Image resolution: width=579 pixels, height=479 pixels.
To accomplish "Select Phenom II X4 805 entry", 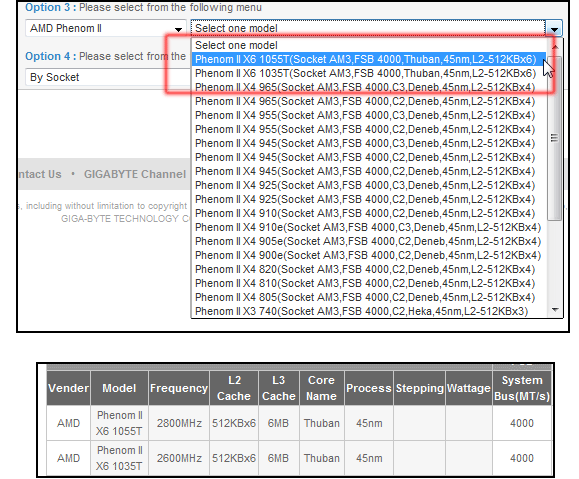I will 369,298.
